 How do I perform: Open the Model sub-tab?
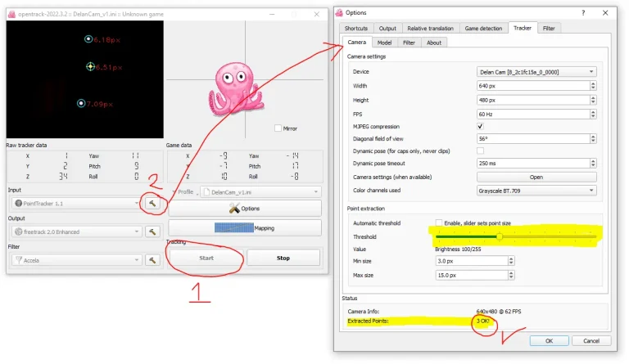click(x=384, y=43)
